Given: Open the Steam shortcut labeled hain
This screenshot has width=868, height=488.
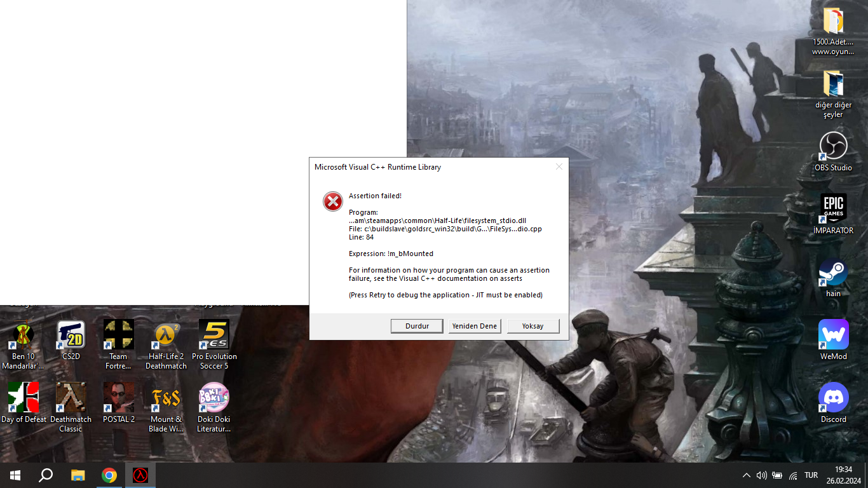Looking at the screenshot, I should point(833,278).
